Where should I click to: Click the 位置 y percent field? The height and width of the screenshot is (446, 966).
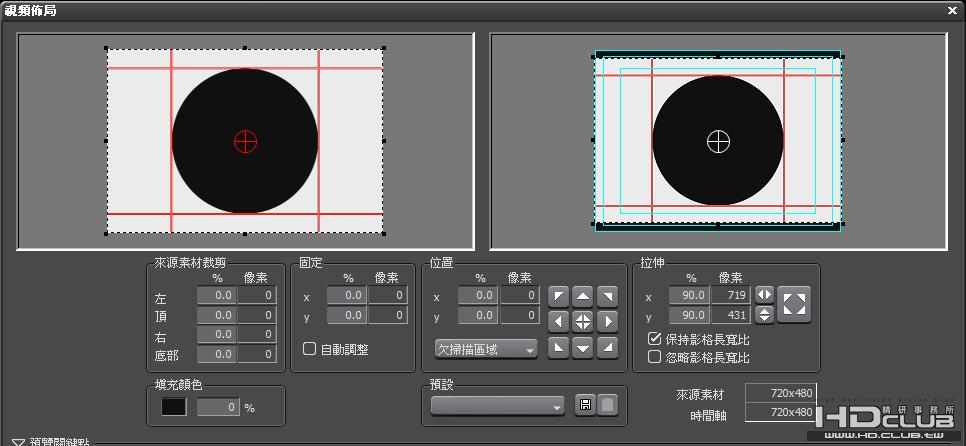click(x=478, y=315)
